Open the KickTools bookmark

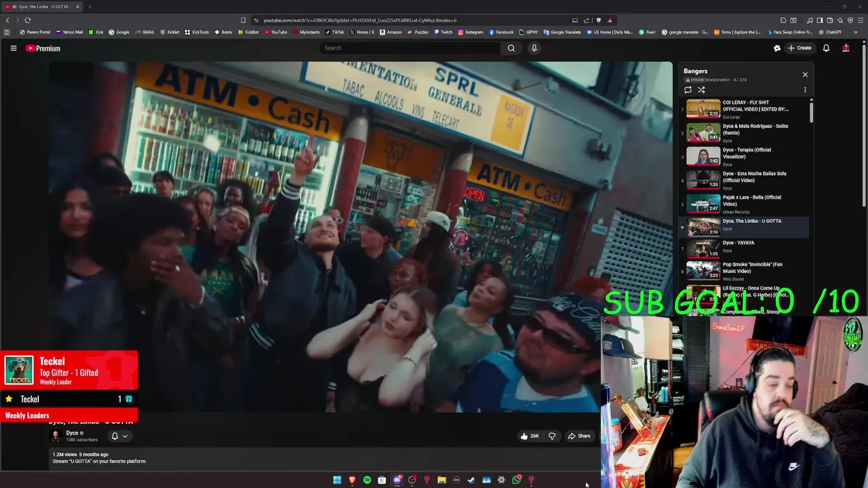[x=197, y=32]
